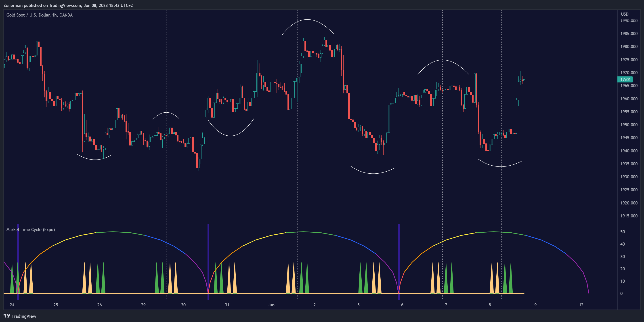Screen dimensions: 644x322
Task: Click the indicator scale value 10
Action: pyautogui.click(x=623, y=281)
